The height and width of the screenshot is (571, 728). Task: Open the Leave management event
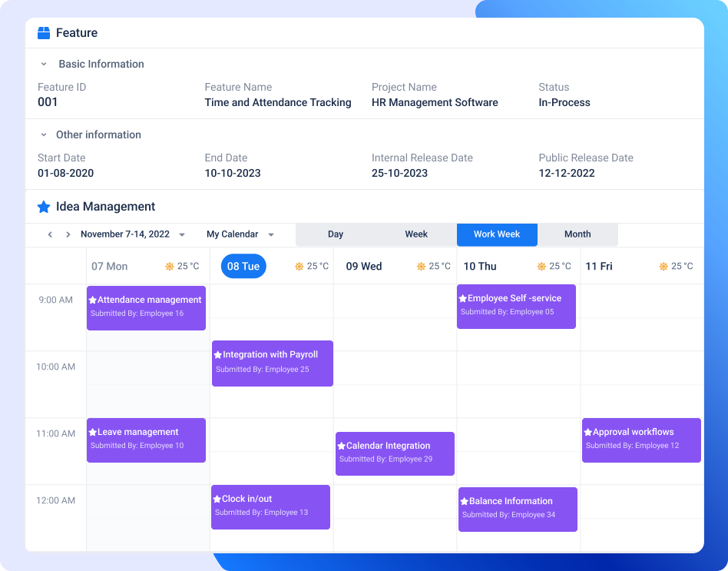click(x=146, y=440)
